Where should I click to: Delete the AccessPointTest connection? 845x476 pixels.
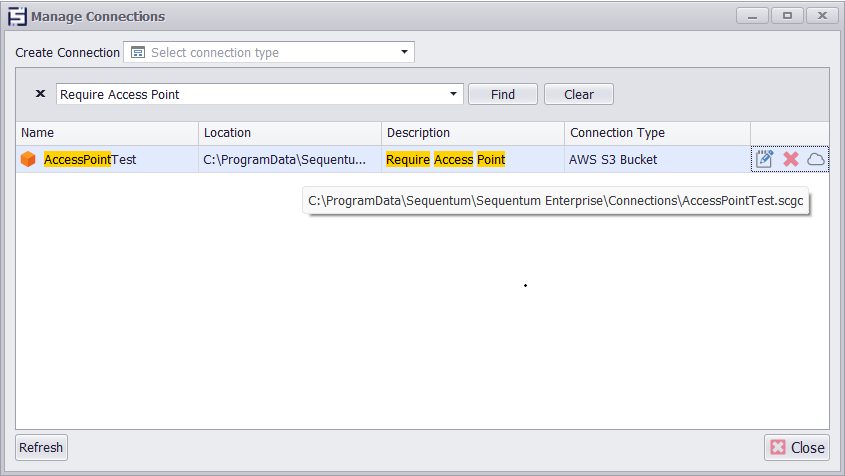[791, 159]
